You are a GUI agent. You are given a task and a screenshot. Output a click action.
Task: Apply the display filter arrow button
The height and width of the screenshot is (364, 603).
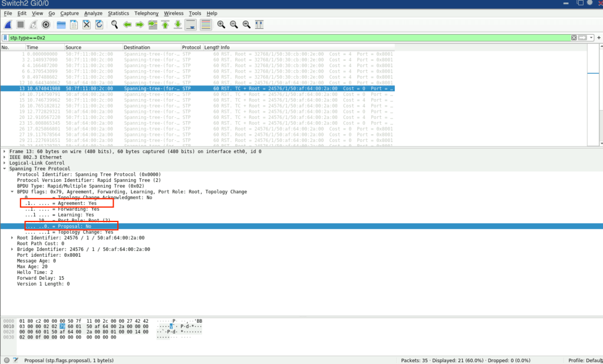tap(582, 38)
